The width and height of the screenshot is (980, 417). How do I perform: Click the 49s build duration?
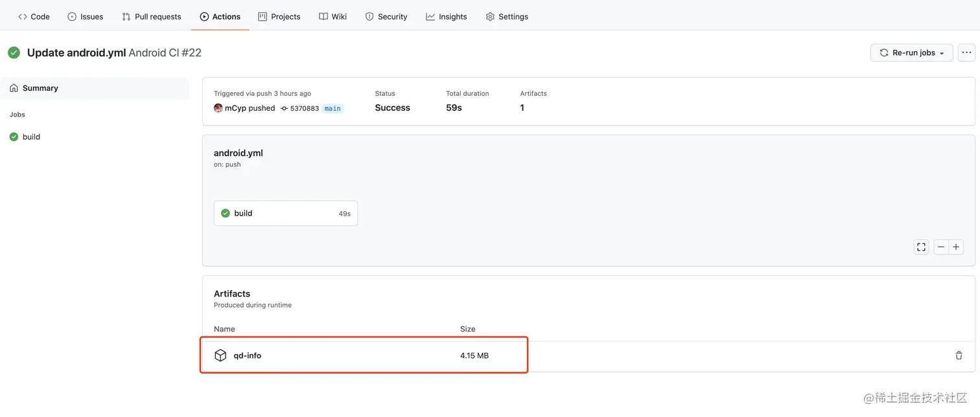[345, 214]
